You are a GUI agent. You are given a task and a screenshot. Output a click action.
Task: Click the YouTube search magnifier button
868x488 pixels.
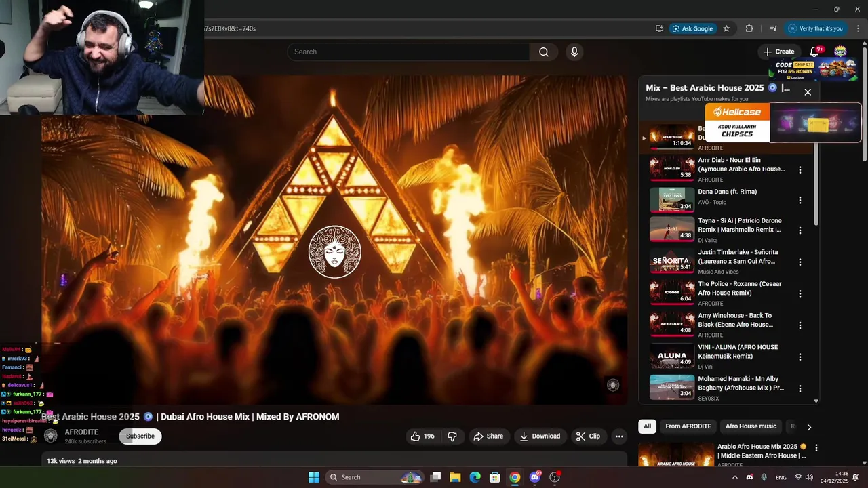tap(544, 52)
